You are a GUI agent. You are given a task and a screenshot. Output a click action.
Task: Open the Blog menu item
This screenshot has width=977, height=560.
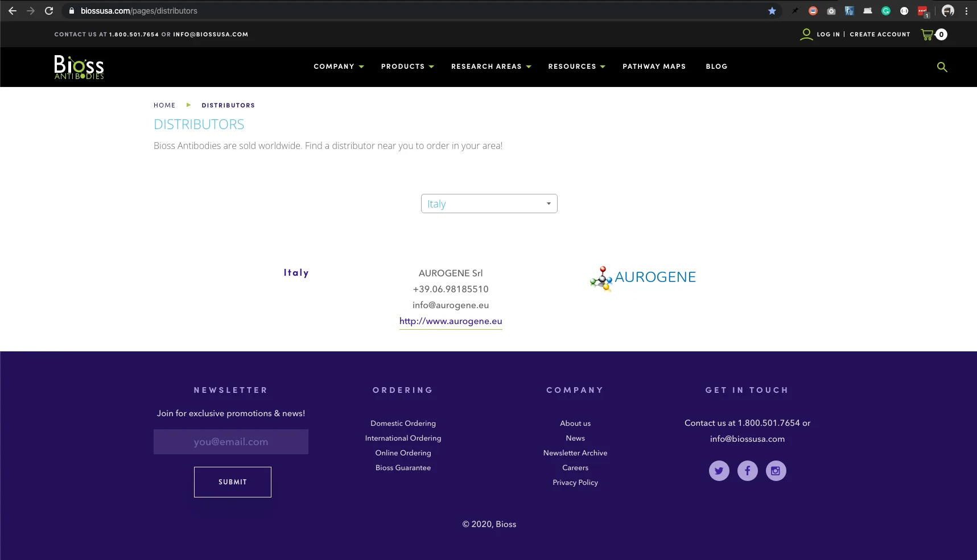click(716, 67)
